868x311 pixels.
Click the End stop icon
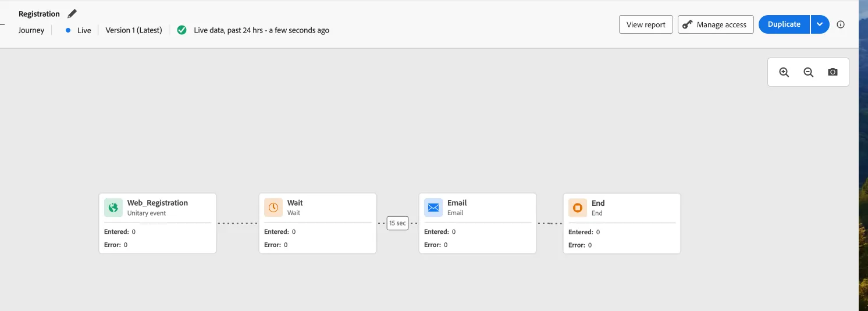coord(578,208)
